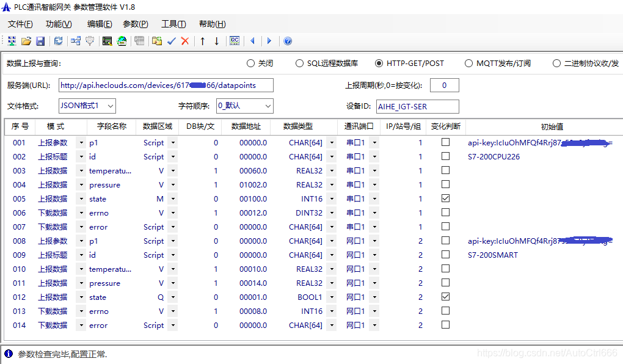
Task: Open the 参数(P) menu
Action: pyautogui.click(x=136, y=24)
